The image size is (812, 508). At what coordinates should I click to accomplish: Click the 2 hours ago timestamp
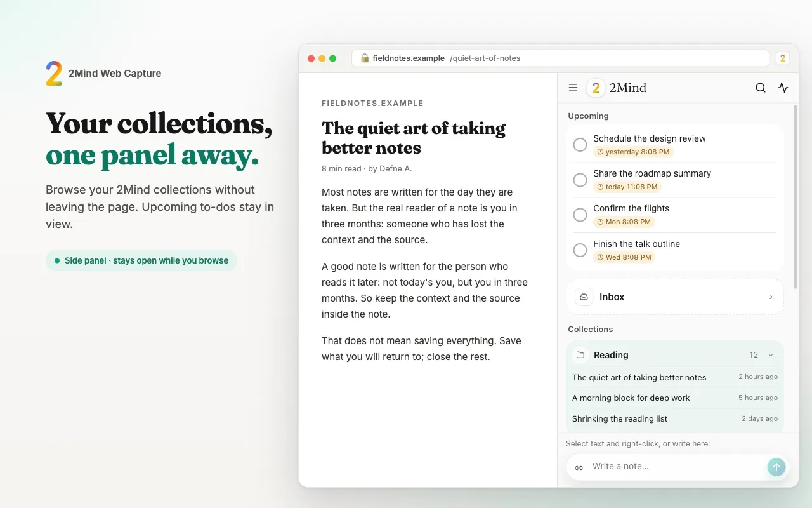pyautogui.click(x=758, y=377)
